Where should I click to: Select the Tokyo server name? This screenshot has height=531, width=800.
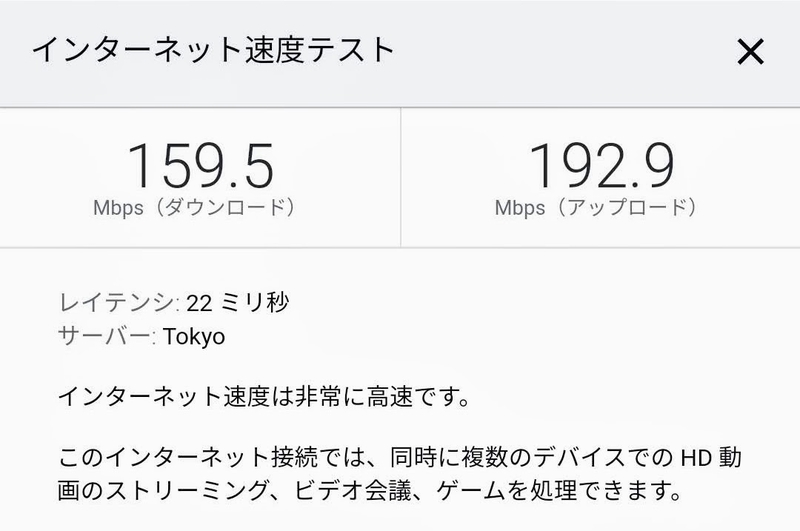pyautogui.click(x=194, y=337)
